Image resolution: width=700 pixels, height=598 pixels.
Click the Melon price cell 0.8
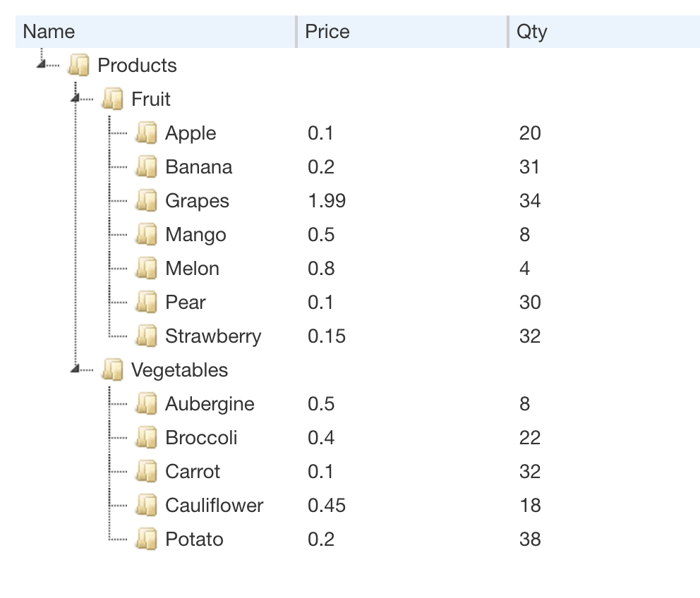(x=321, y=269)
